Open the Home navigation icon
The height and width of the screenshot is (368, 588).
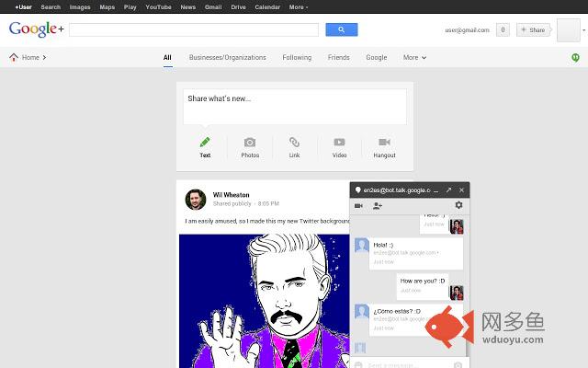pyautogui.click(x=14, y=57)
